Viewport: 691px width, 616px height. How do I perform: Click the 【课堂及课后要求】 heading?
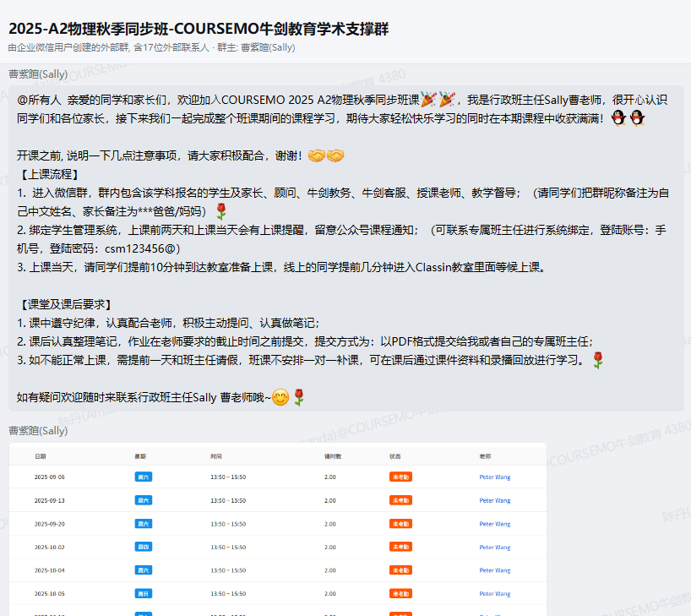tap(66, 305)
